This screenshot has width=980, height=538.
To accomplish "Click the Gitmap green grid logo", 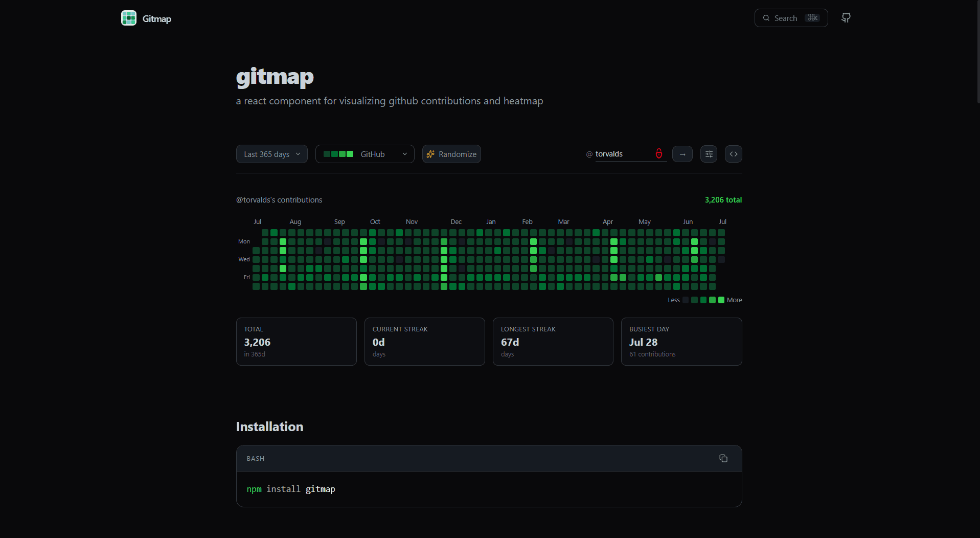I will pyautogui.click(x=129, y=18).
